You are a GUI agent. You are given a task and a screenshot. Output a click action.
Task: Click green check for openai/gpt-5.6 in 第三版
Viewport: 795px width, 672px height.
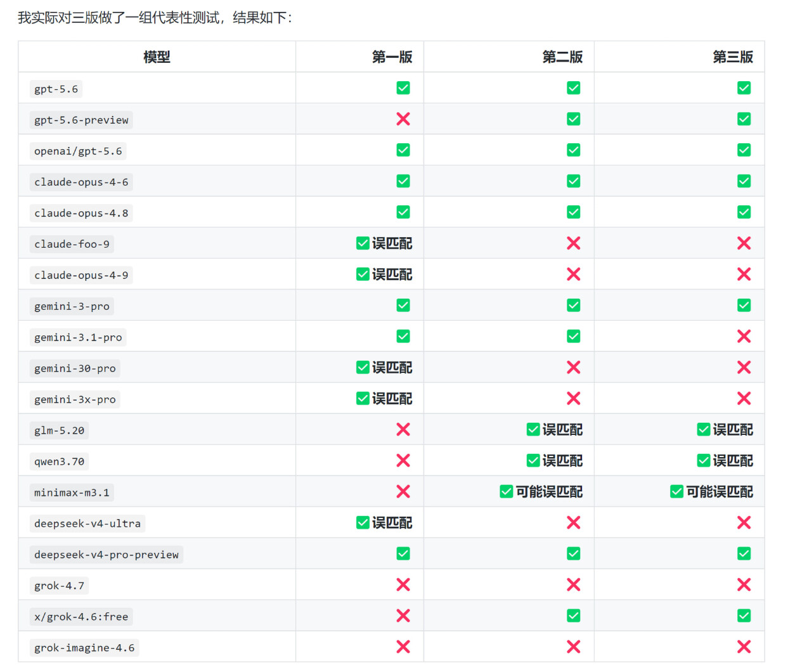[x=744, y=150]
